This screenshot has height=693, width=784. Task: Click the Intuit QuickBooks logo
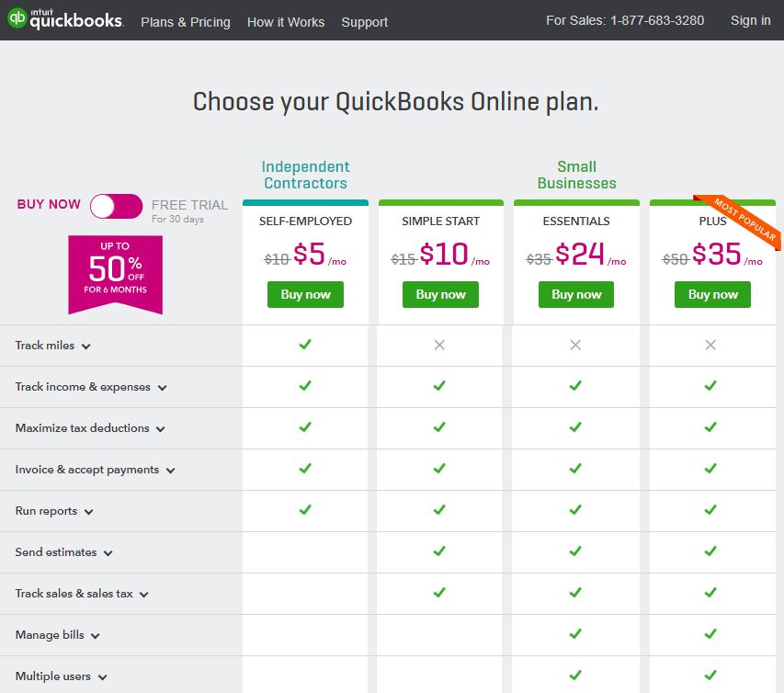click(x=65, y=19)
